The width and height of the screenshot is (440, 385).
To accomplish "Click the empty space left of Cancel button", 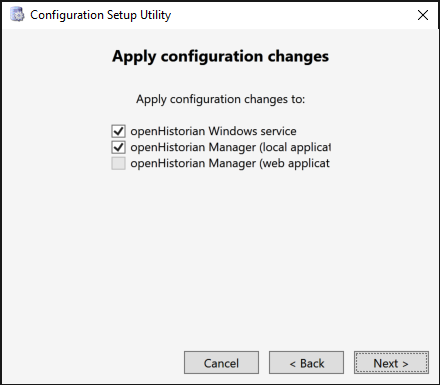I will tap(93, 362).
